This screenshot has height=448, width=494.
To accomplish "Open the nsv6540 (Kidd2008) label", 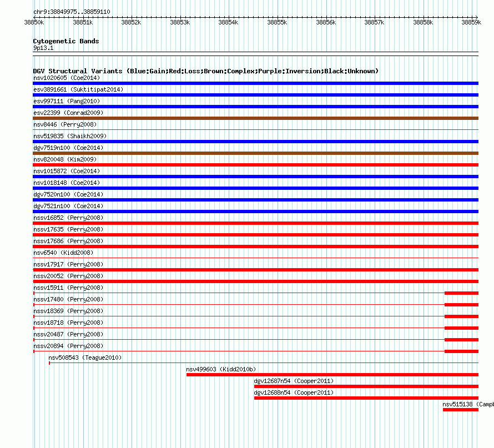I will 63,253.
